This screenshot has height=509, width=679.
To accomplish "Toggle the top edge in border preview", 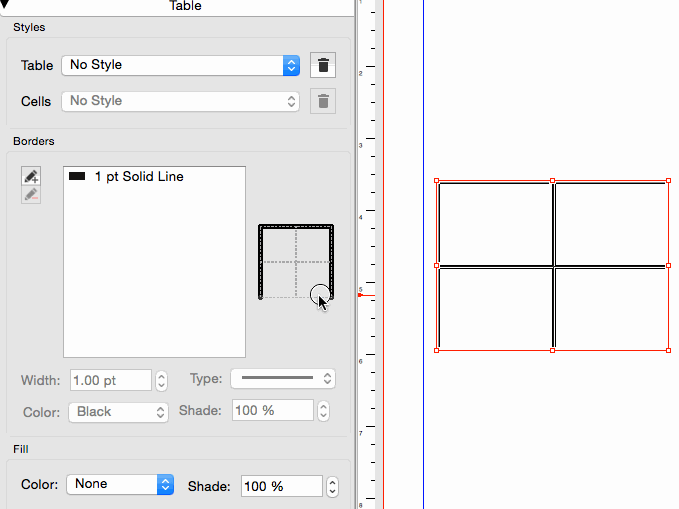I will tap(296, 227).
